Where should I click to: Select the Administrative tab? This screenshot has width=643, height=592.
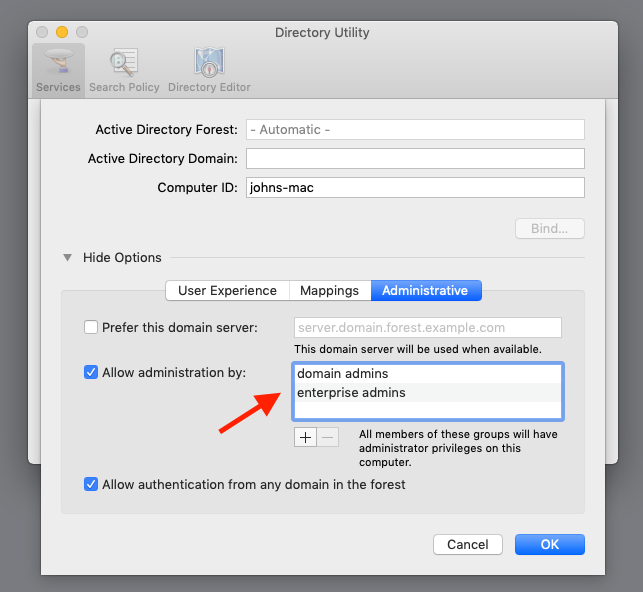pyautogui.click(x=426, y=290)
